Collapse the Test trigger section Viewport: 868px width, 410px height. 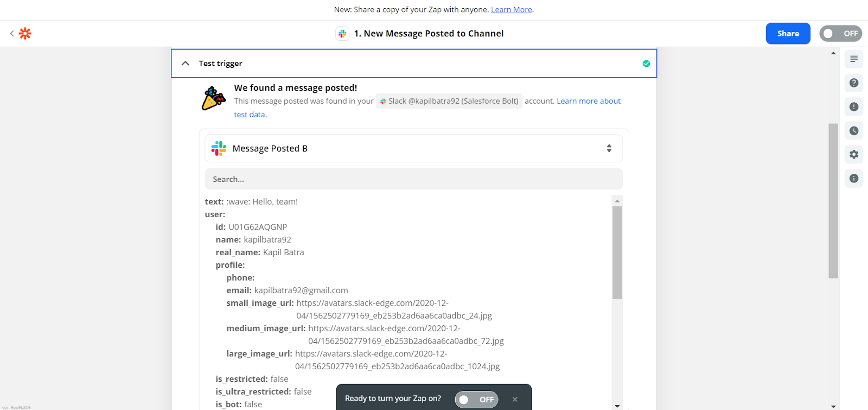tap(186, 64)
